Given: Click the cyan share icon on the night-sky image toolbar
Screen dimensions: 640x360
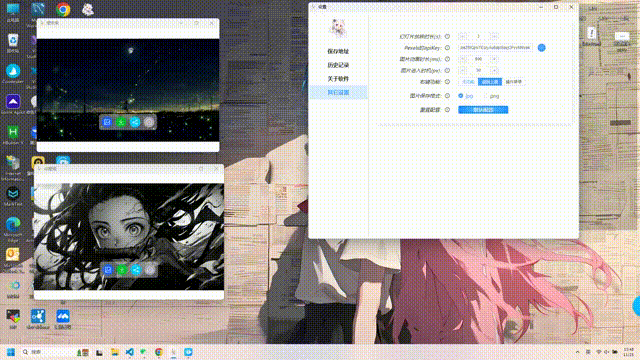Looking at the screenshot, I should click(x=135, y=122).
